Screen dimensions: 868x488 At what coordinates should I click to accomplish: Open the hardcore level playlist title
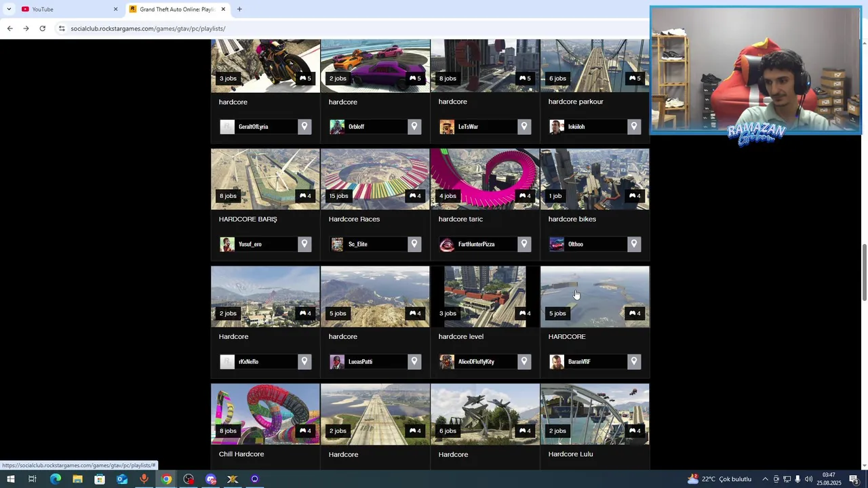(x=460, y=336)
